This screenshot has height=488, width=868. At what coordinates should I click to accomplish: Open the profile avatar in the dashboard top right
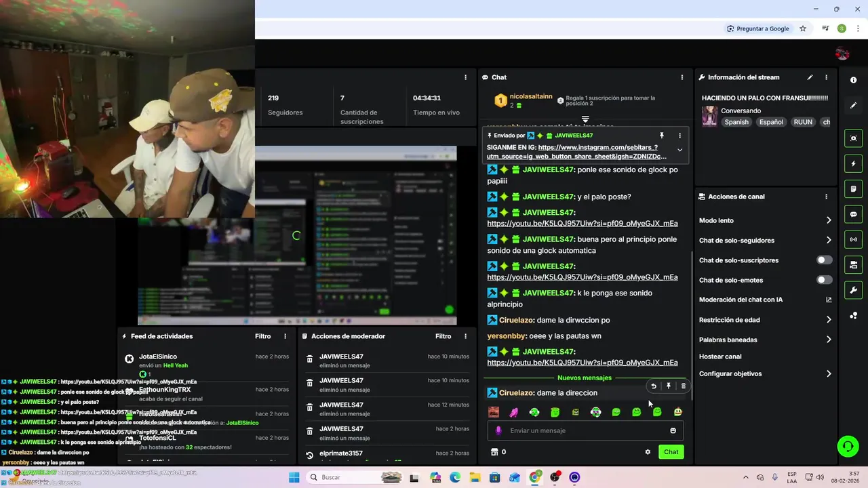point(842,54)
